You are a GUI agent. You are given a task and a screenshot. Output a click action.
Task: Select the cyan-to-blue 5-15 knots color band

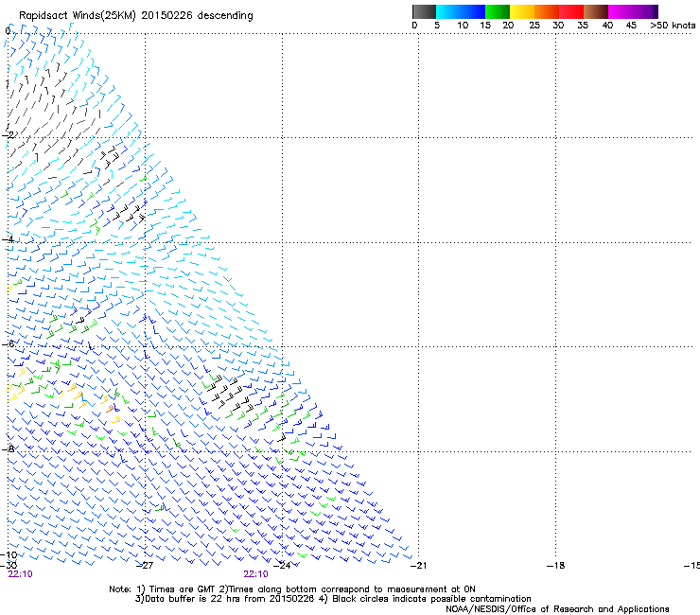(461, 11)
